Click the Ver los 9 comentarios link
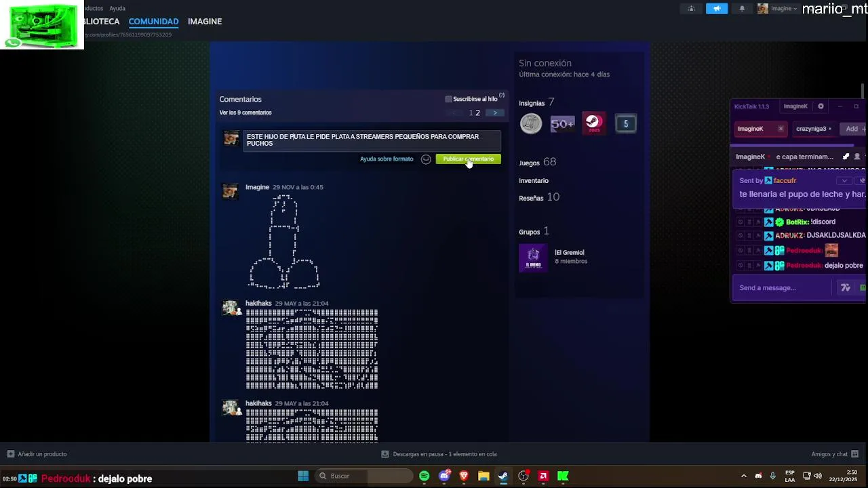868x488 pixels. tap(245, 113)
